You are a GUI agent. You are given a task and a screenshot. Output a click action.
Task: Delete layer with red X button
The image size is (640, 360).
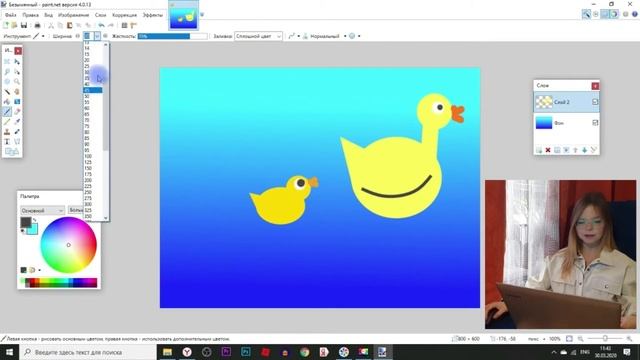tap(548, 150)
